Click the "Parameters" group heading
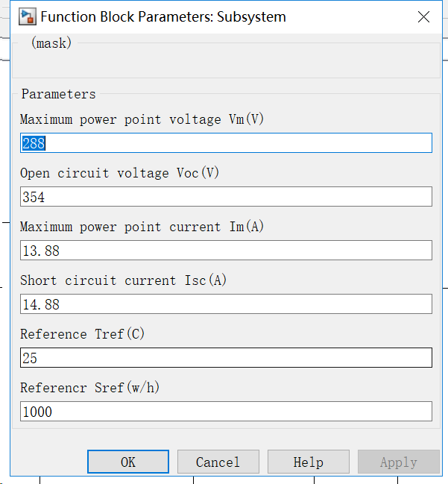This screenshot has width=448, height=484. point(58,94)
